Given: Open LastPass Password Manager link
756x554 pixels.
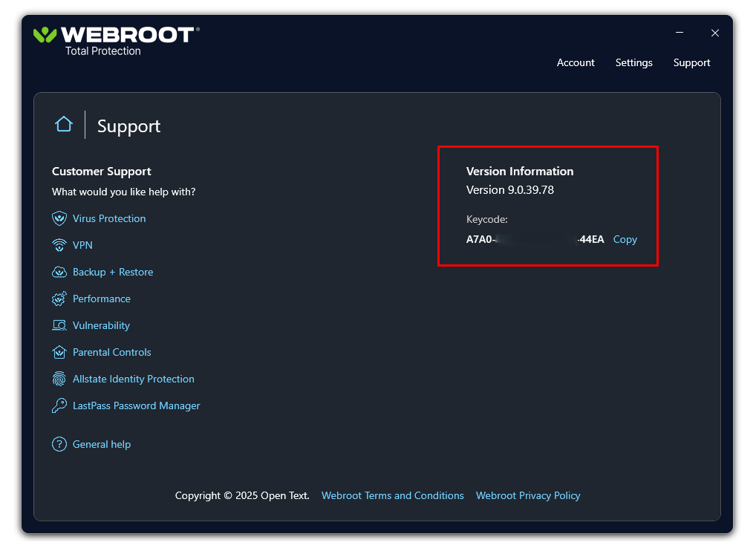Looking at the screenshot, I should (x=137, y=406).
